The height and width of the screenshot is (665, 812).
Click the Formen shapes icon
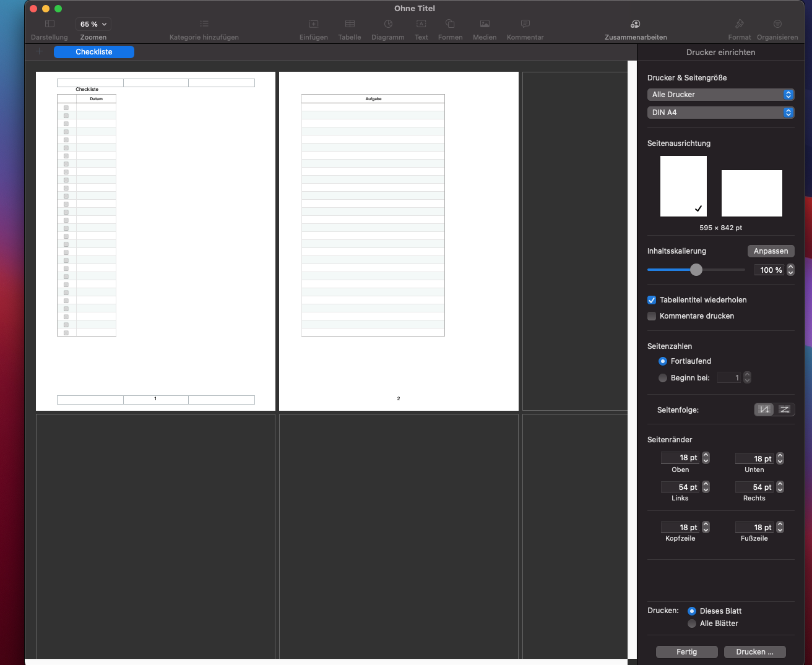(x=450, y=24)
